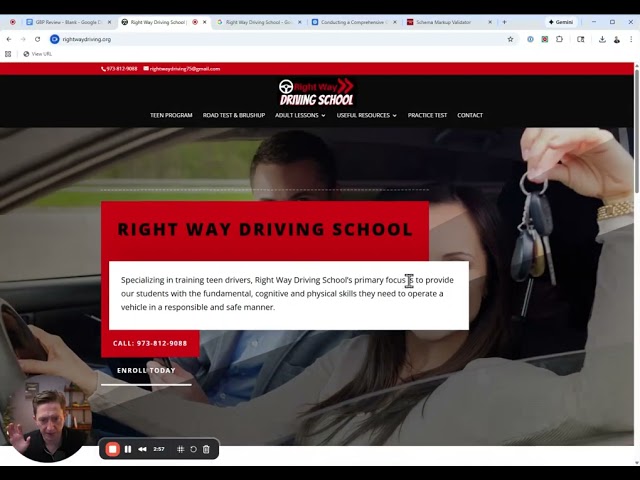Open the Teen Program menu item
Viewport: 640px width, 480px height.
tap(171, 115)
